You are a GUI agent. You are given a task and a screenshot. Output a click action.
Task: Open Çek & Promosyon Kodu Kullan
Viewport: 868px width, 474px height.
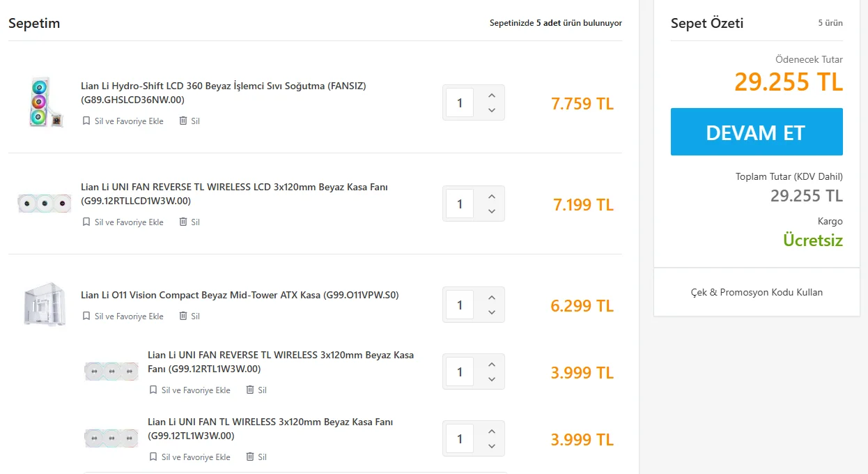[757, 292]
